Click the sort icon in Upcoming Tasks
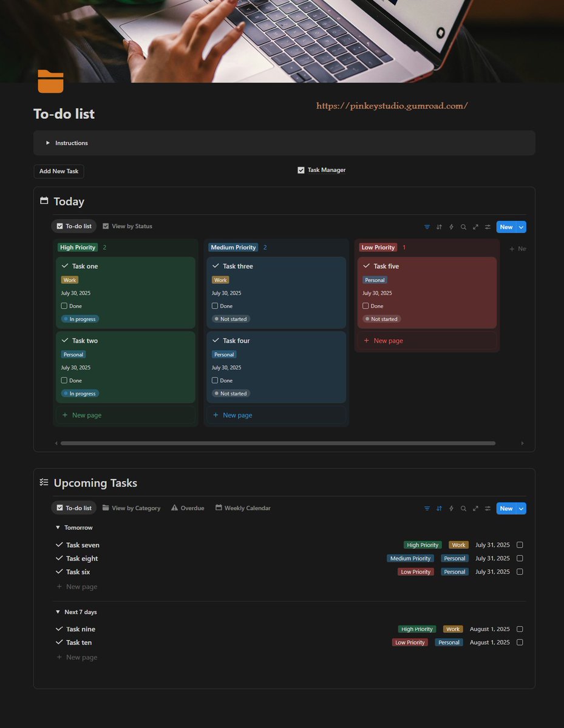This screenshot has width=564, height=728. tap(439, 508)
